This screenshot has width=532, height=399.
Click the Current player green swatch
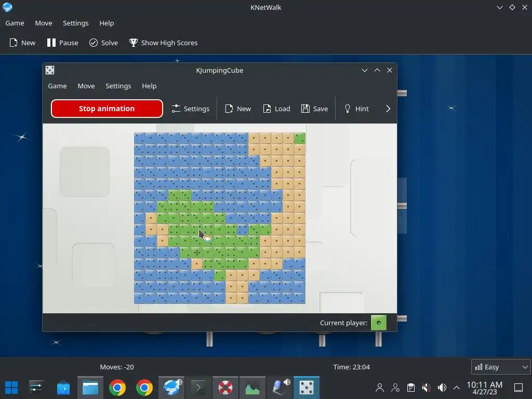(379, 323)
